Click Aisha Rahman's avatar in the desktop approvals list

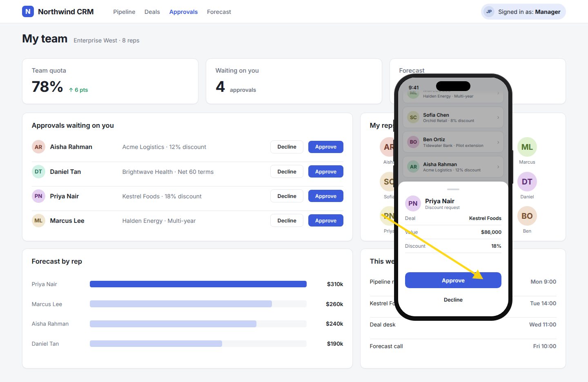tap(38, 147)
